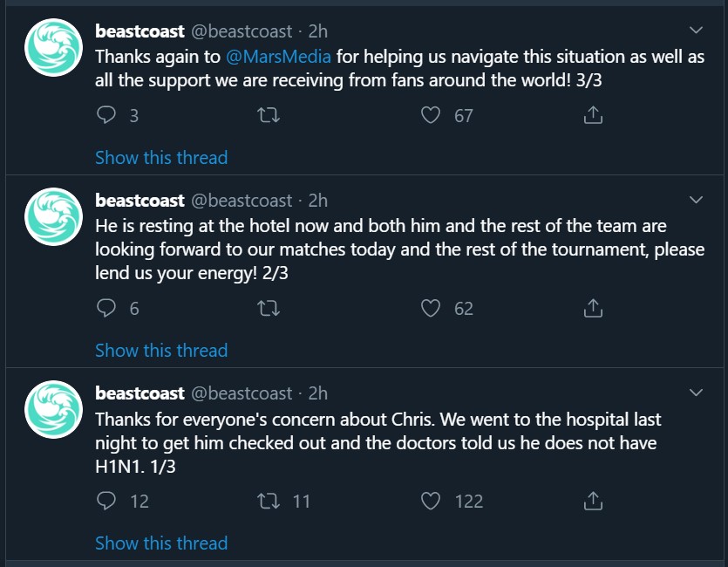Open options chevron on 3/3 tweet
The width and height of the screenshot is (728, 567).
tap(696, 31)
